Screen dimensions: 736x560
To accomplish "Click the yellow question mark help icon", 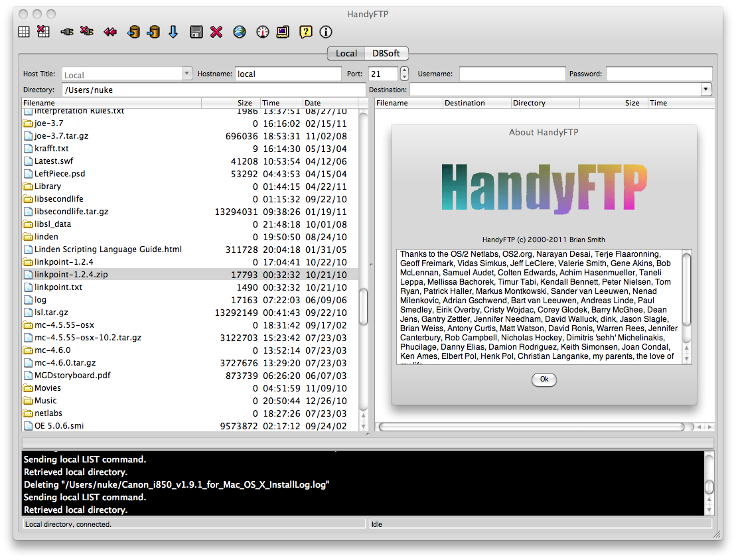I will (x=305, y=32).
